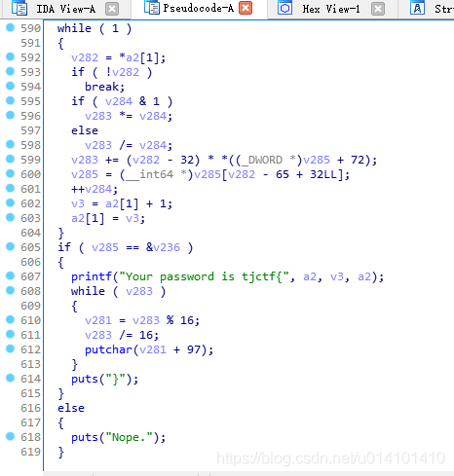Viewport: 454px width, 476px height.
Task: Click the IDA View-A tab icon
Action: (19, 8)
